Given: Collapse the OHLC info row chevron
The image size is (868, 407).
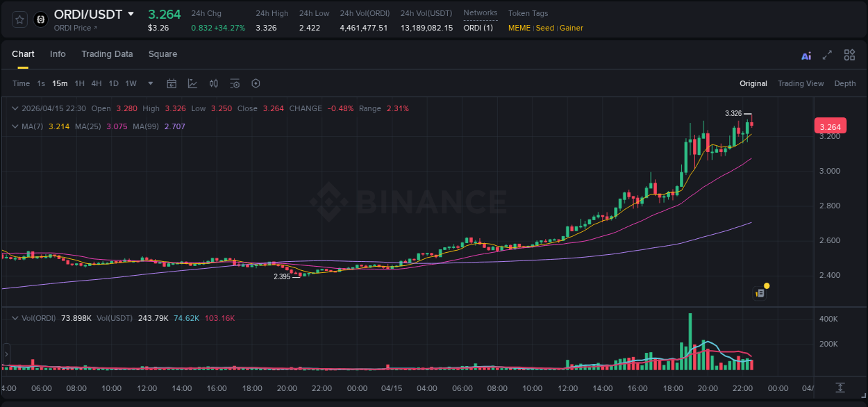Looking at the screenshot, I should [15, 108].
